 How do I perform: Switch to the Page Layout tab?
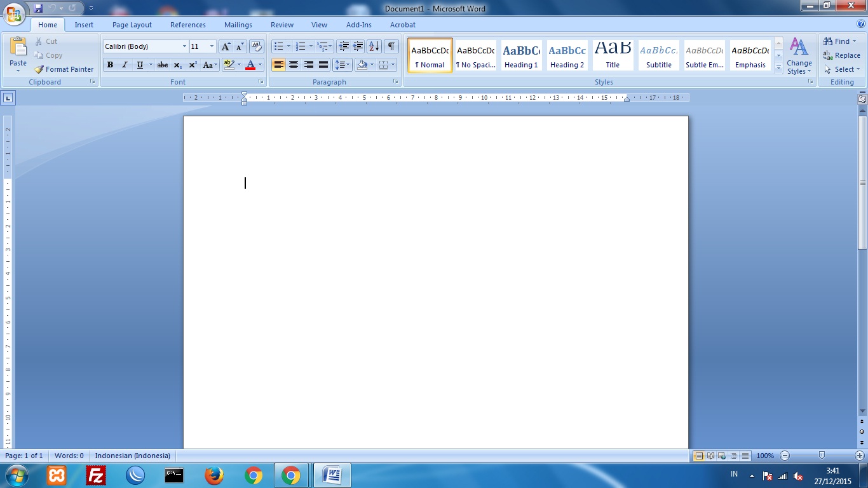(x=132, y=25)
